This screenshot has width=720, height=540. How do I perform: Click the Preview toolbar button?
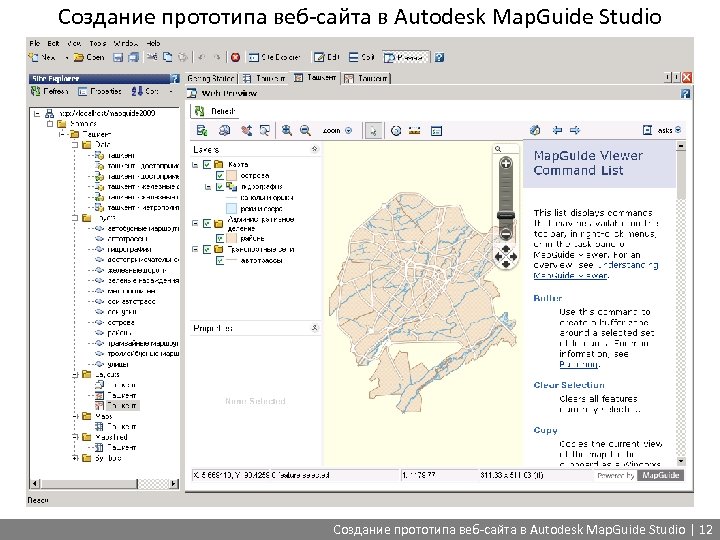(405, 57)
